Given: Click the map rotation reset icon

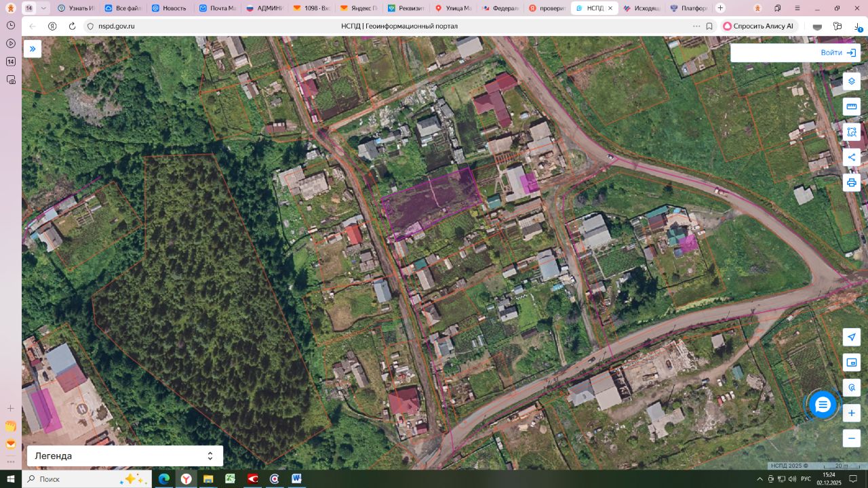Looking at the screenshot, I should point(852,388).
